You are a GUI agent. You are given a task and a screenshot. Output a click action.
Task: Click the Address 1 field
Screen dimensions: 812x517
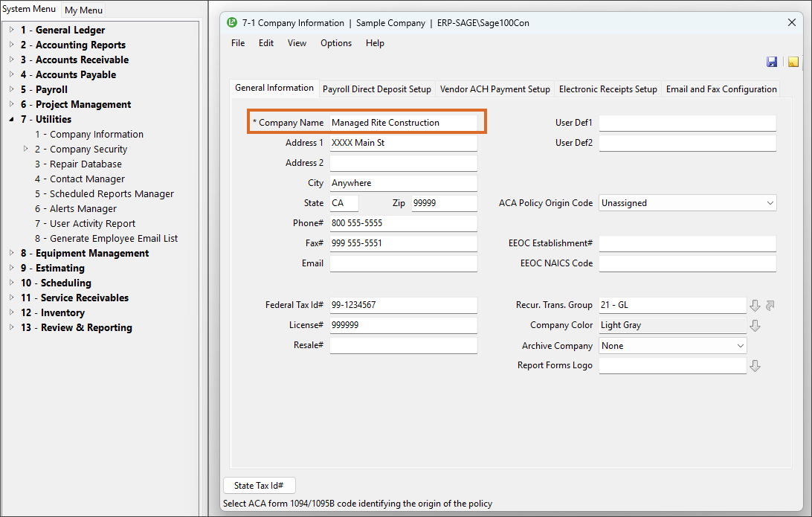[404, 143]
